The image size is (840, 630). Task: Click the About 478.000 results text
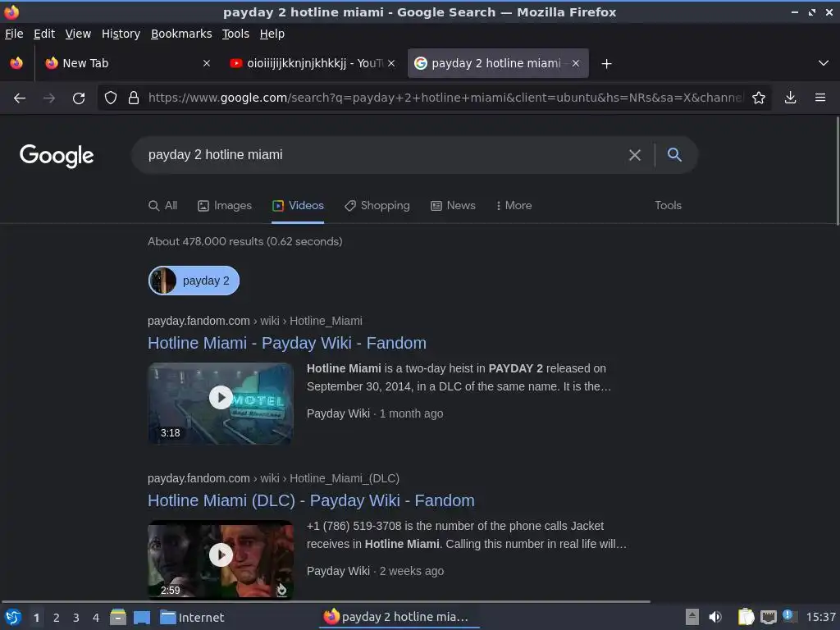[x=244, y=242]
